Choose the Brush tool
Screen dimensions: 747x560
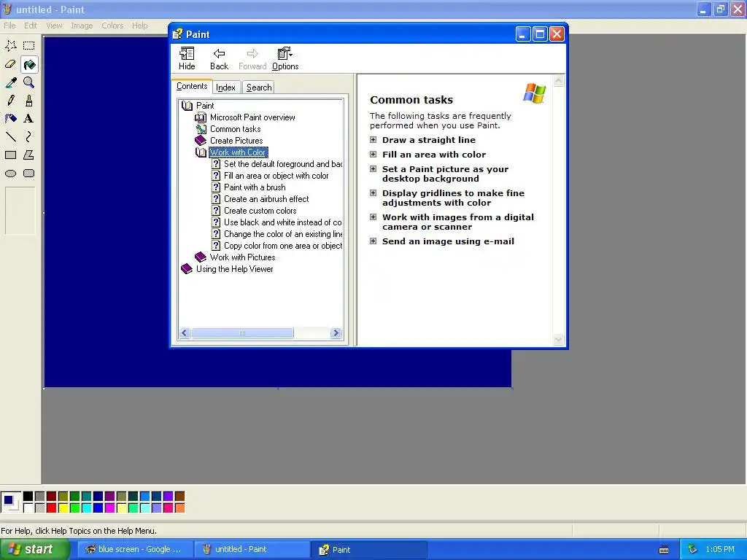[x=29, y=101]
